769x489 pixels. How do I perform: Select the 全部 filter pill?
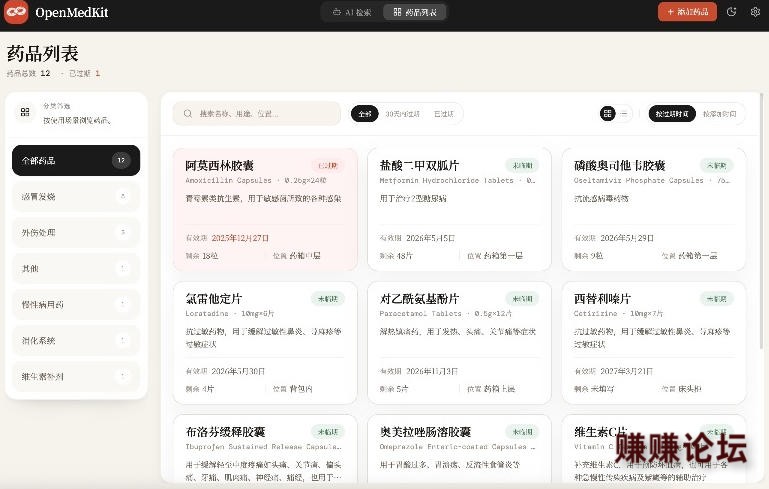tap(365, 114)
